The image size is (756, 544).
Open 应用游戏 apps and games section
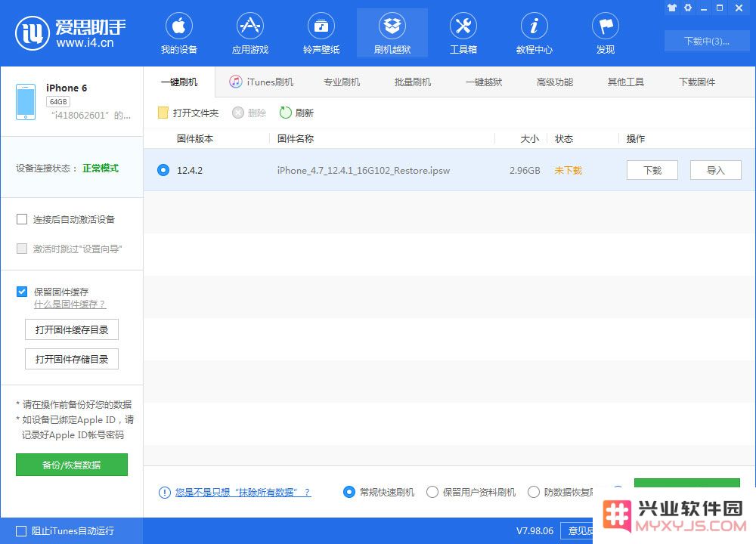(249, 34)
